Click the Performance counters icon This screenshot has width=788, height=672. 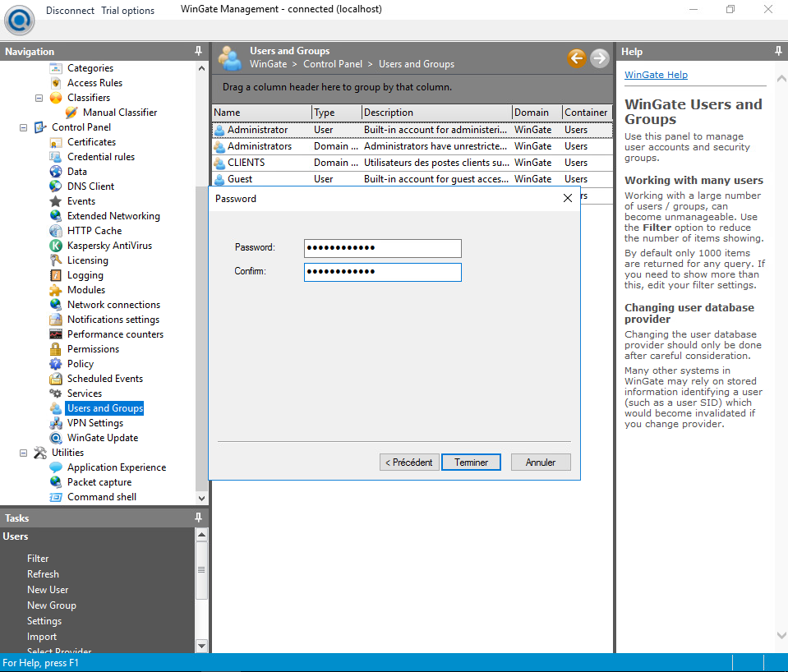tap(56, 334)
